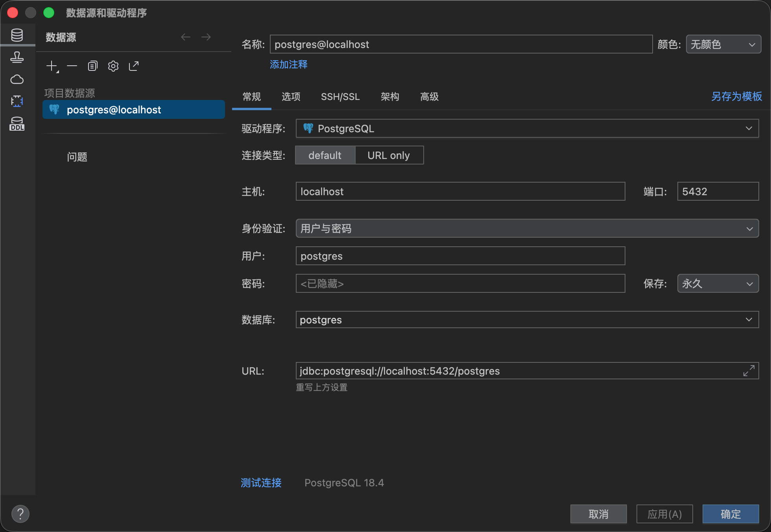The height and width of the screenshot is (532, 771).
Task: Duplicate the selected data source
Action: 92,66
